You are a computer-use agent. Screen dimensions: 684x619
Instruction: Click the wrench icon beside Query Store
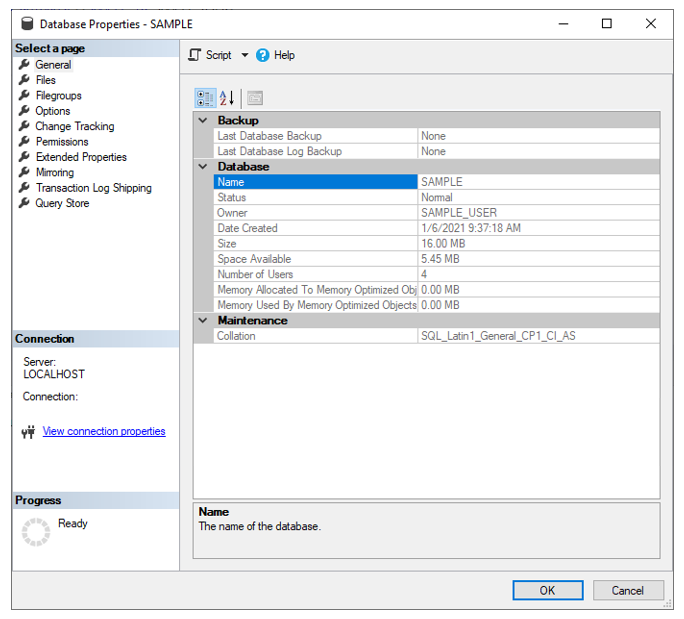pos(24,203)
